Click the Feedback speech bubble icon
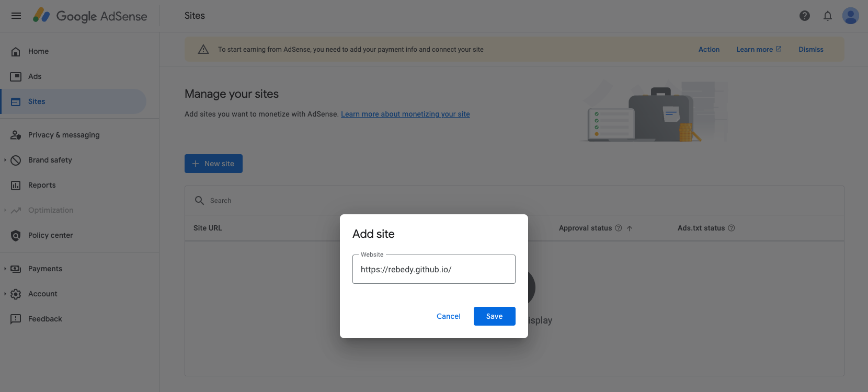This screenshot has height=392, width=868. (x=16, y=319)
